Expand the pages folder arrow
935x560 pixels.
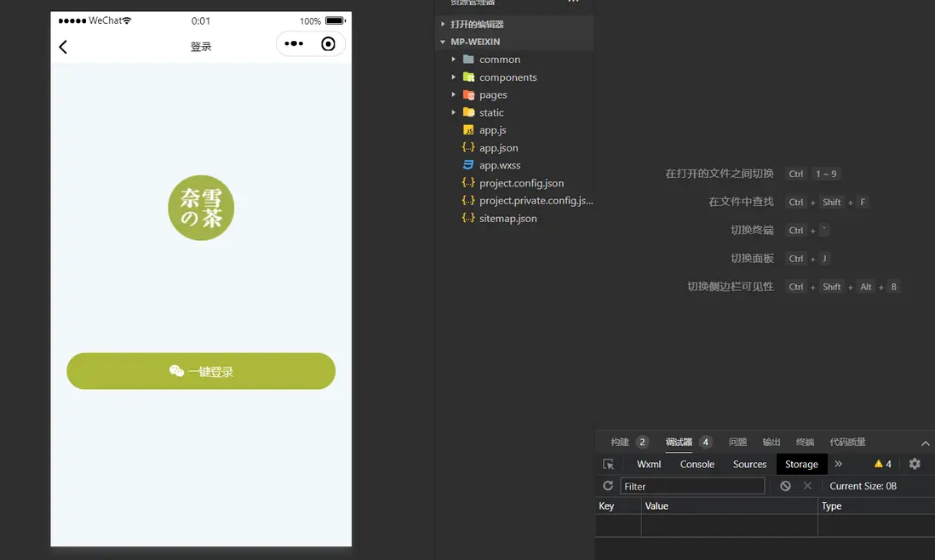coord(453,94)
